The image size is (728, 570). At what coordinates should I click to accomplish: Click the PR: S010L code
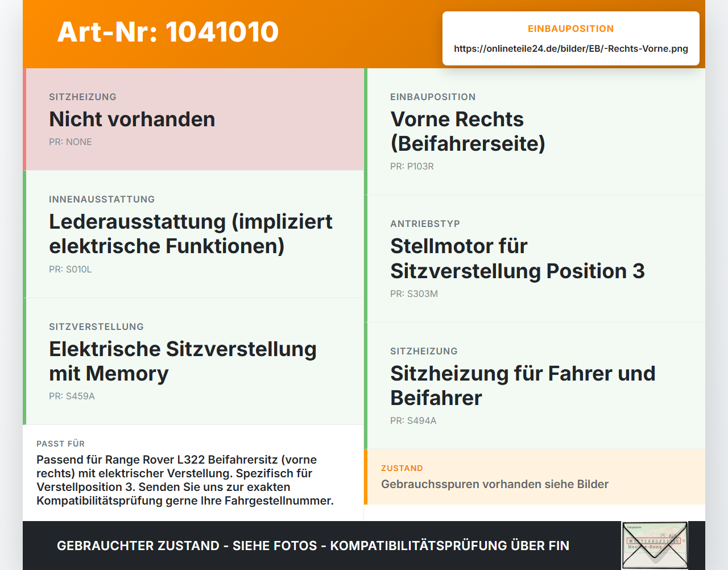pos(71,269)
